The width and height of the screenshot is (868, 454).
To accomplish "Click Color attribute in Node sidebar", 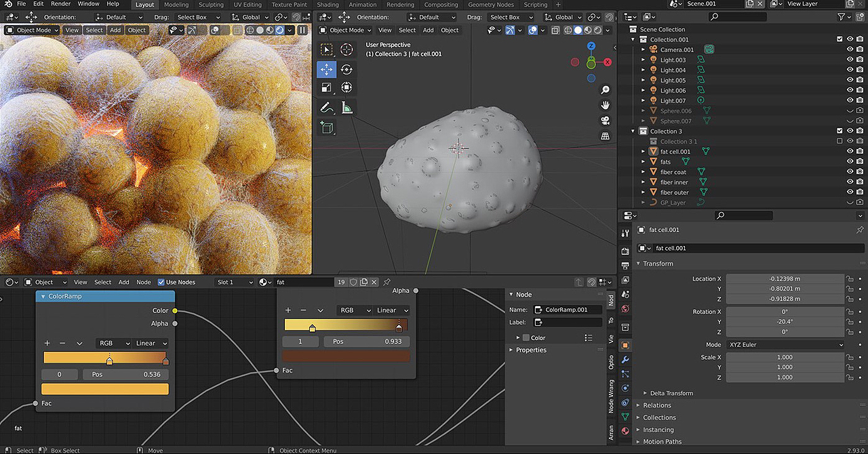I will pyautogui.click(x=538, y=338).
